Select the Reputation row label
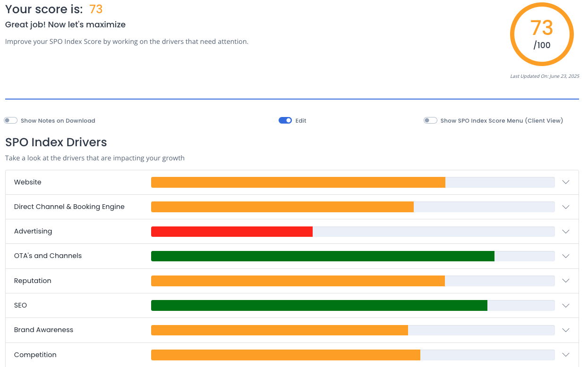Viewport: 588px width, 367px height. pos(33,281)
